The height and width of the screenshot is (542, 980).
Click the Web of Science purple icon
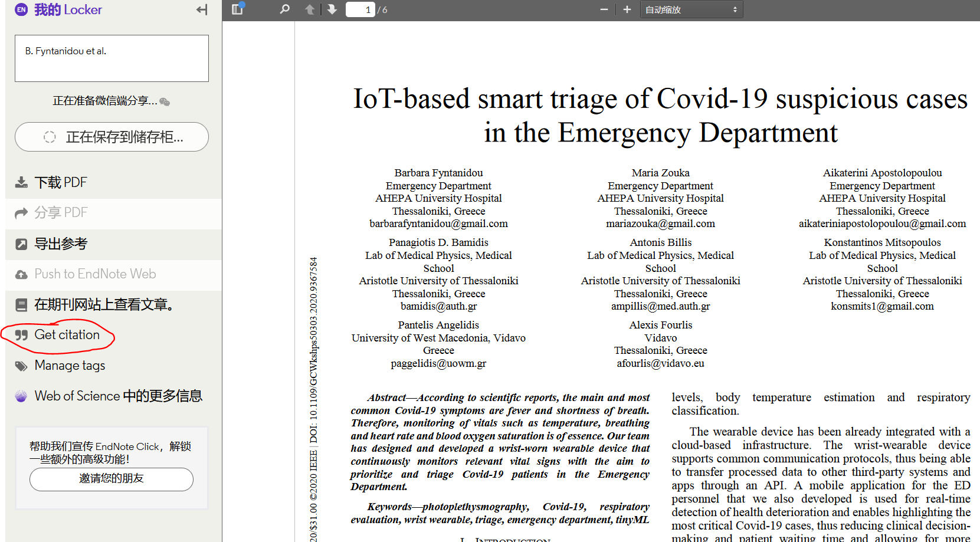point(21,396)
